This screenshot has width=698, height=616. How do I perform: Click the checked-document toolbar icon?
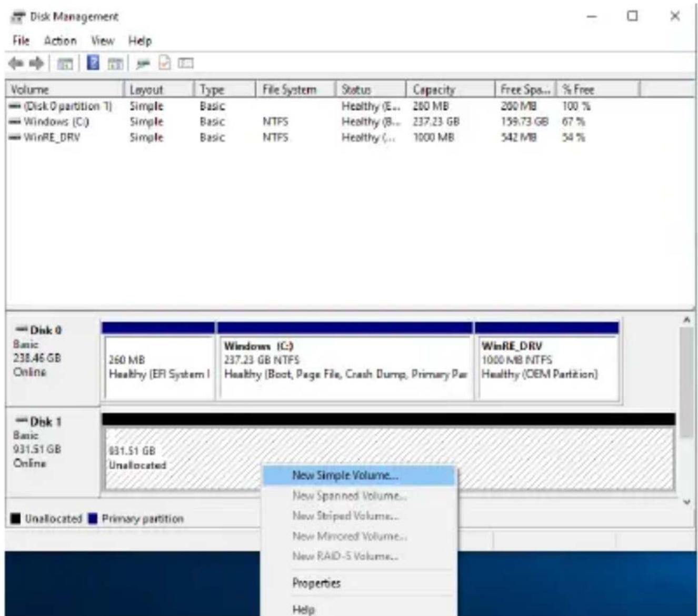point(165,63)
